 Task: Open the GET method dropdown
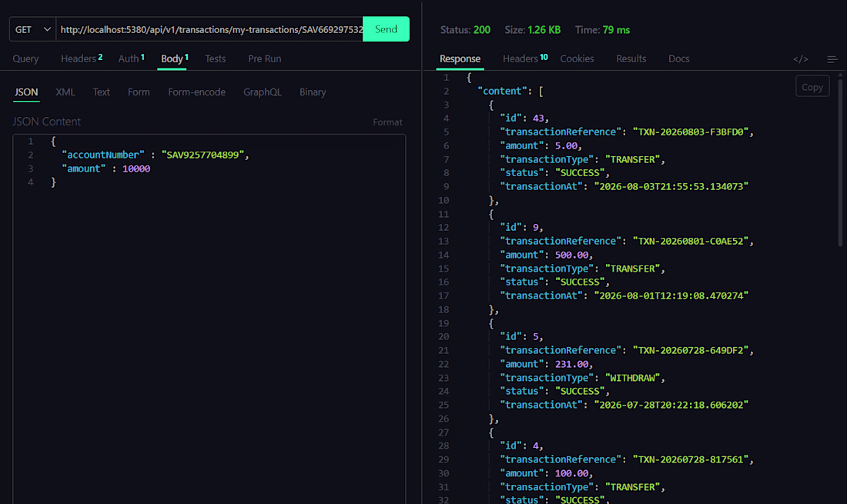pyautogui.click(x=32, y=29)
